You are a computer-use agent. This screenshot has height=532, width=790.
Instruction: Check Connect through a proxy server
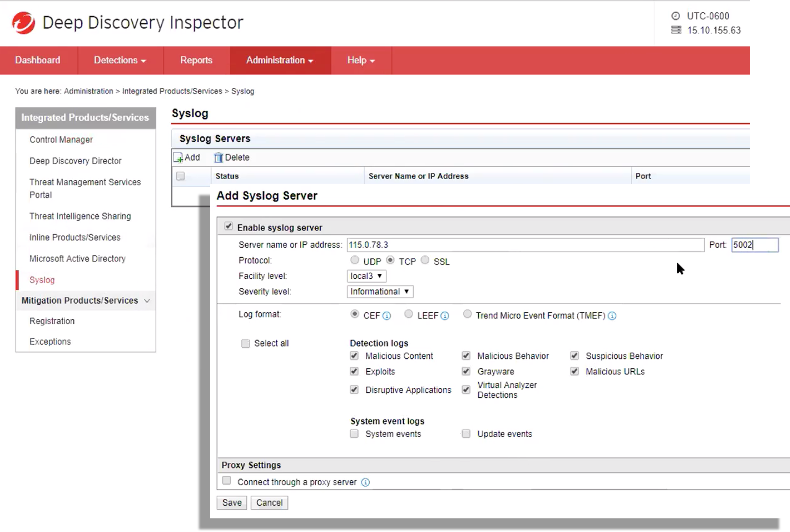[x=226, y=480]
